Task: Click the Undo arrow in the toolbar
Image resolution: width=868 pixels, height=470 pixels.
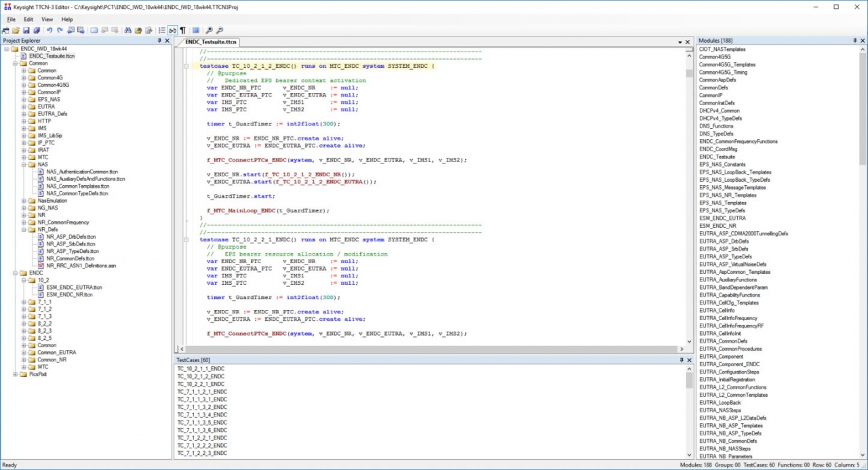Action: coord(50,31)
